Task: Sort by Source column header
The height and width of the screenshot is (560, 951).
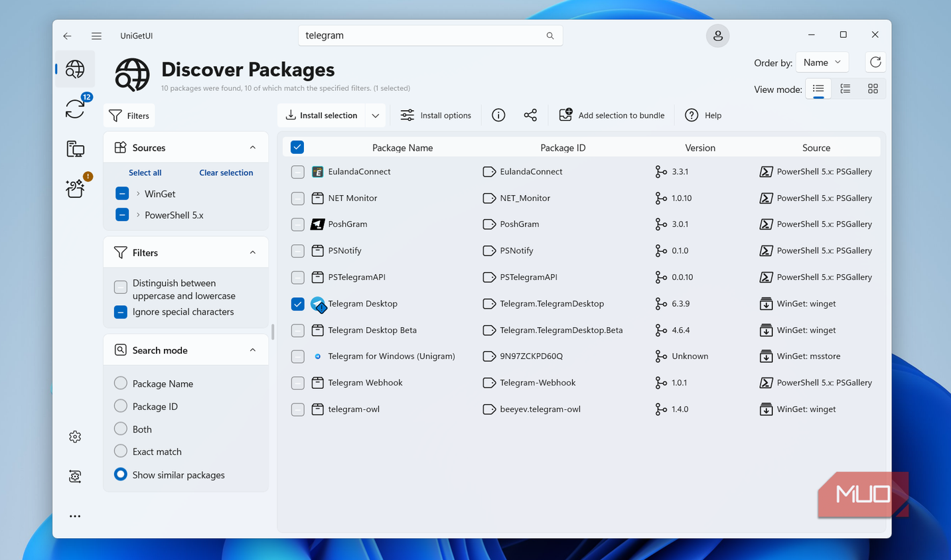Action: pyautogui.click(x=816, y=148)
